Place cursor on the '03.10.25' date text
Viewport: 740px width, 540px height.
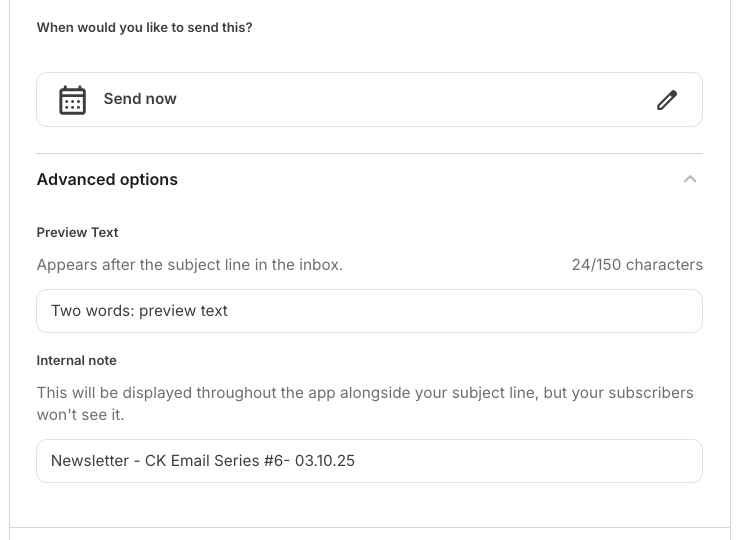(325, 461)
